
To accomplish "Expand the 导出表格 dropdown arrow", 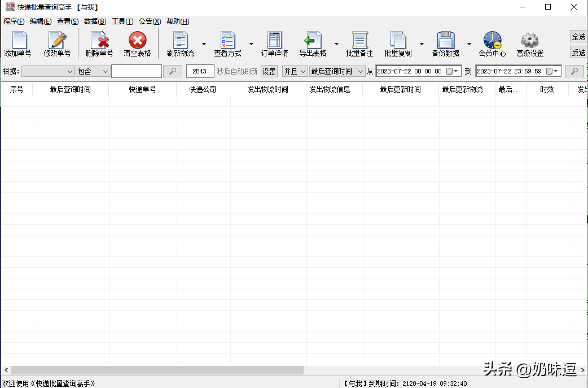I will click(336, 44).
